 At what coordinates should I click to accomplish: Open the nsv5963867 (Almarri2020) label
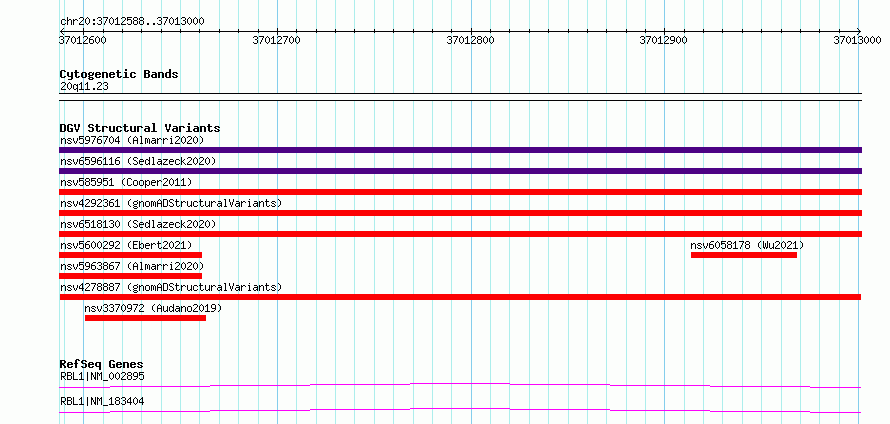pyautogui.click(x=132, y=266)
